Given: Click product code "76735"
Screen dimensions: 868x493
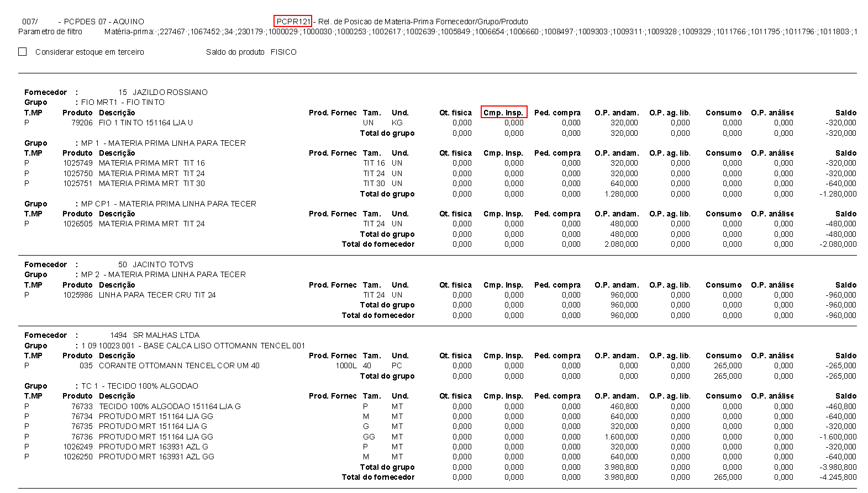Looking at the screenshot, I should pyautogui.click(x=82, y=426).
